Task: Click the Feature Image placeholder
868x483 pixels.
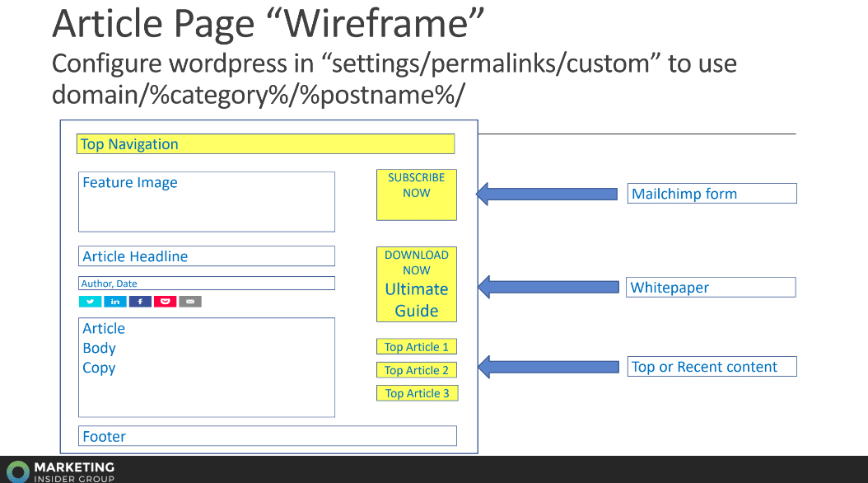Action: 207,202
